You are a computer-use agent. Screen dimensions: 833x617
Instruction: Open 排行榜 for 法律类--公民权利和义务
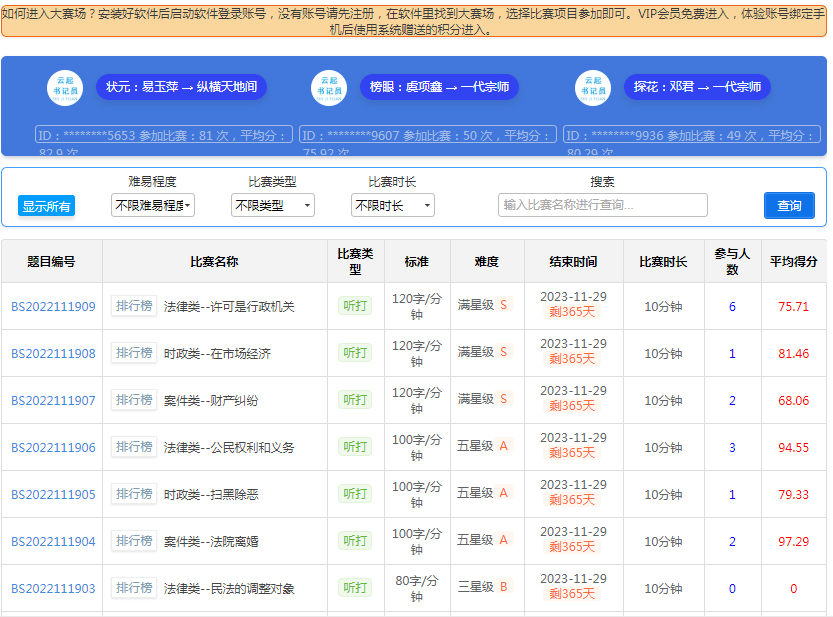(134, 447)
